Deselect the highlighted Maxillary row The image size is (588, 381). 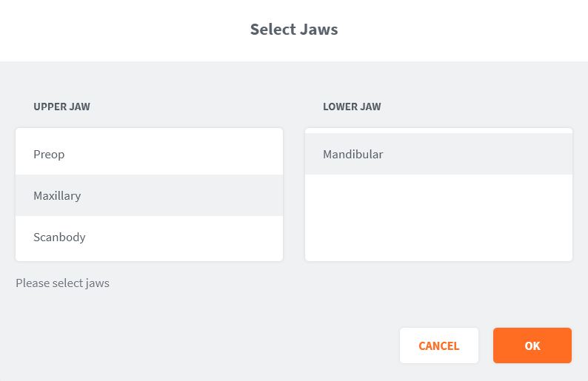point(149,196)
